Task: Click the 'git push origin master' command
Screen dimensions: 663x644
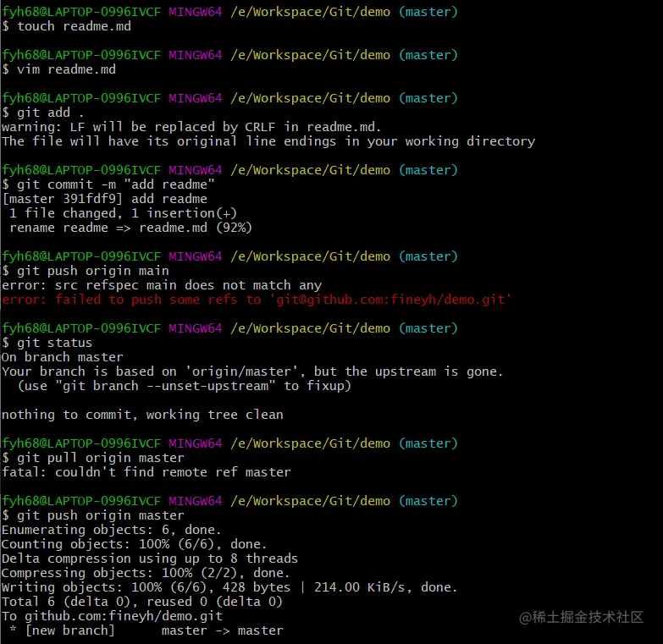Action: 93,515
